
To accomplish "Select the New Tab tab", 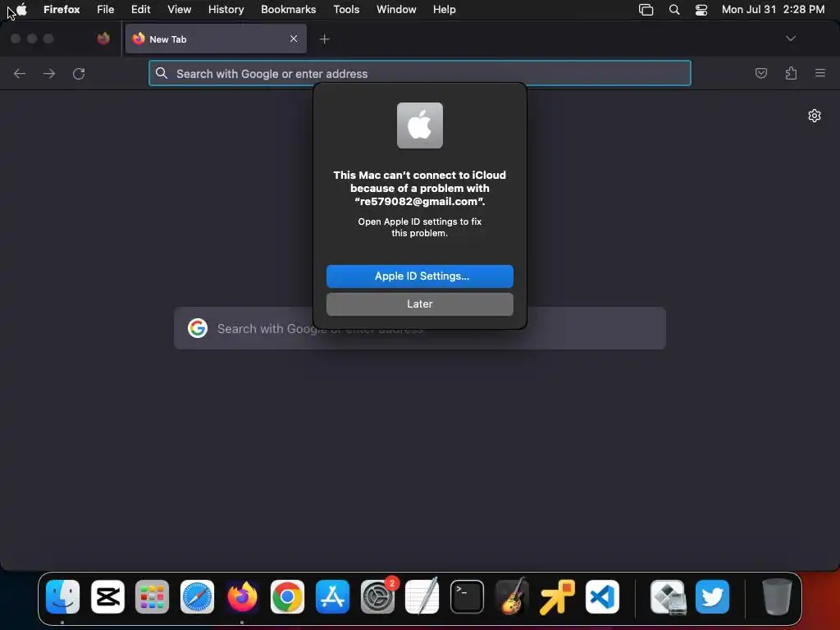I will [x=216, y=39].
